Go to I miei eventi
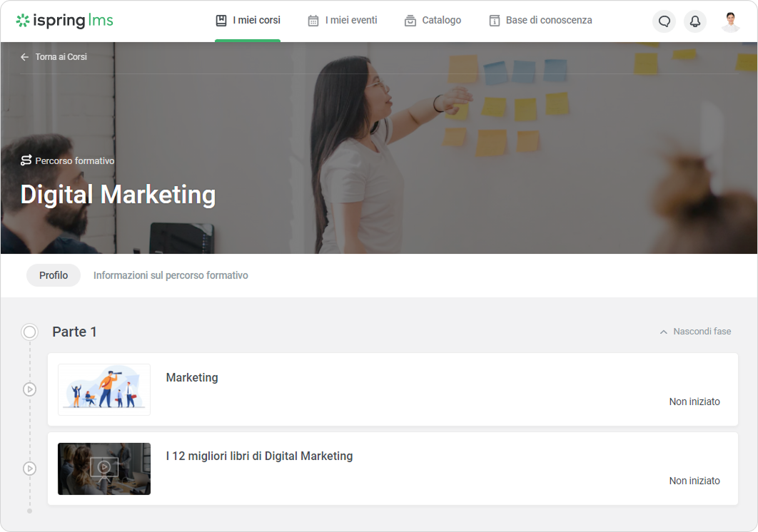Viewport: 758px width, 532px height. [x=343, y=21]
